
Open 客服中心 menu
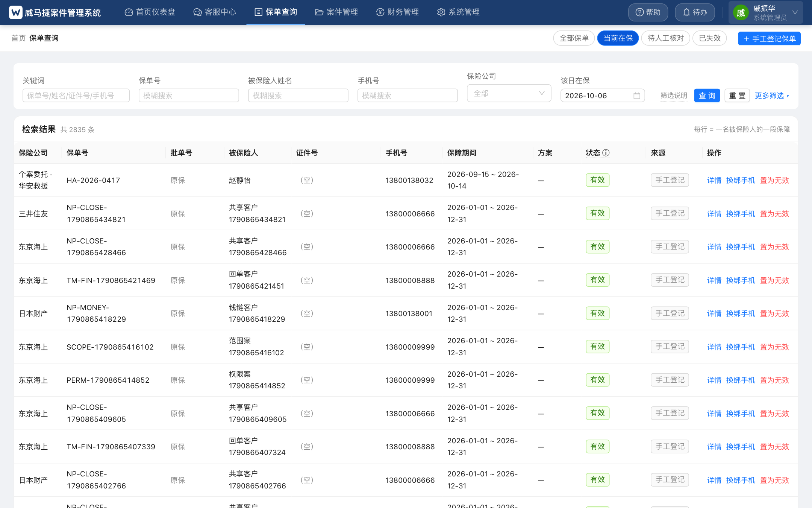pos(215,12)
